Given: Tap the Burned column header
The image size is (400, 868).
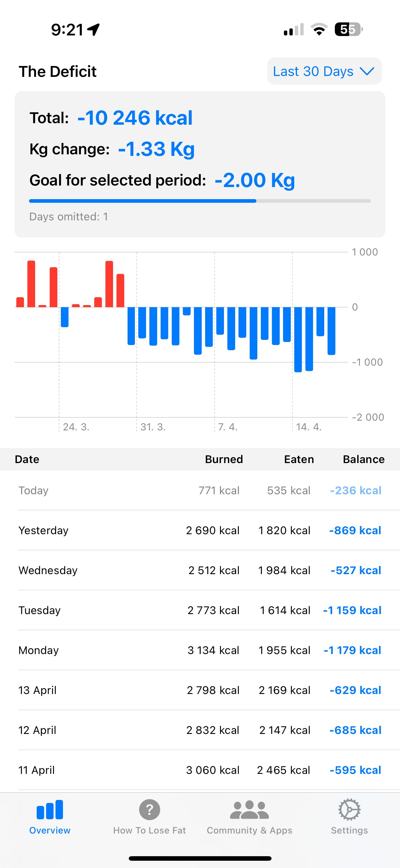Looking at the screenshot, I should [x=224, y=459].
